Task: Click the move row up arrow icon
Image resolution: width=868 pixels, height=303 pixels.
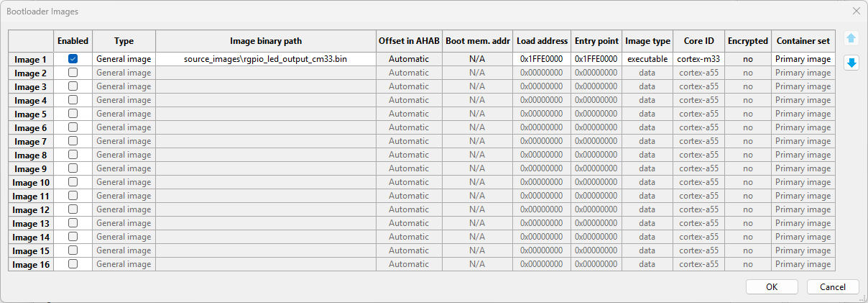Action: [851, 38]
